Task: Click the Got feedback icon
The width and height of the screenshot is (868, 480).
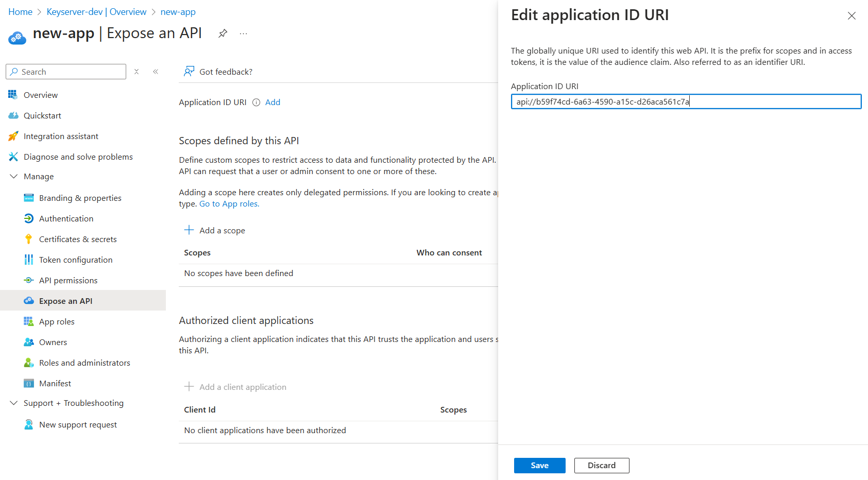Action: pos(189,72)
